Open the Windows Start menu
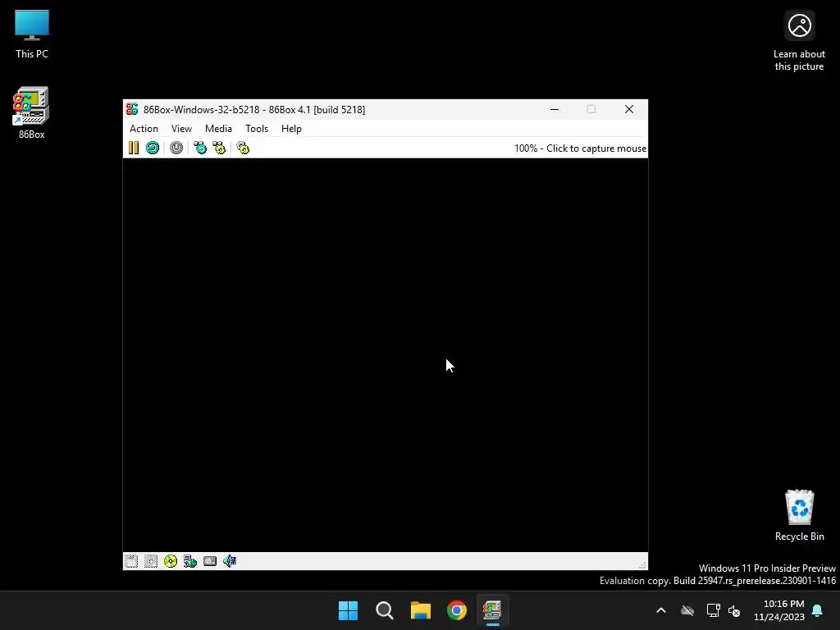840x630 pixels. coord(348,610)
